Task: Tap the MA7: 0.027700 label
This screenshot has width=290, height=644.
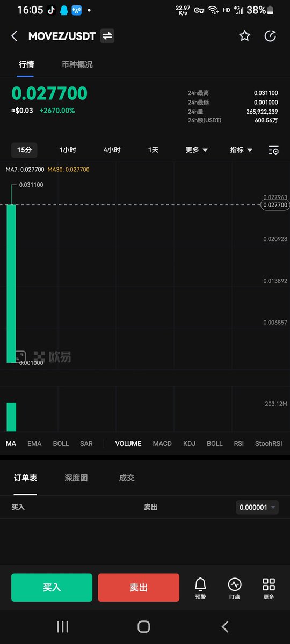Action: (x=25, y=170)
